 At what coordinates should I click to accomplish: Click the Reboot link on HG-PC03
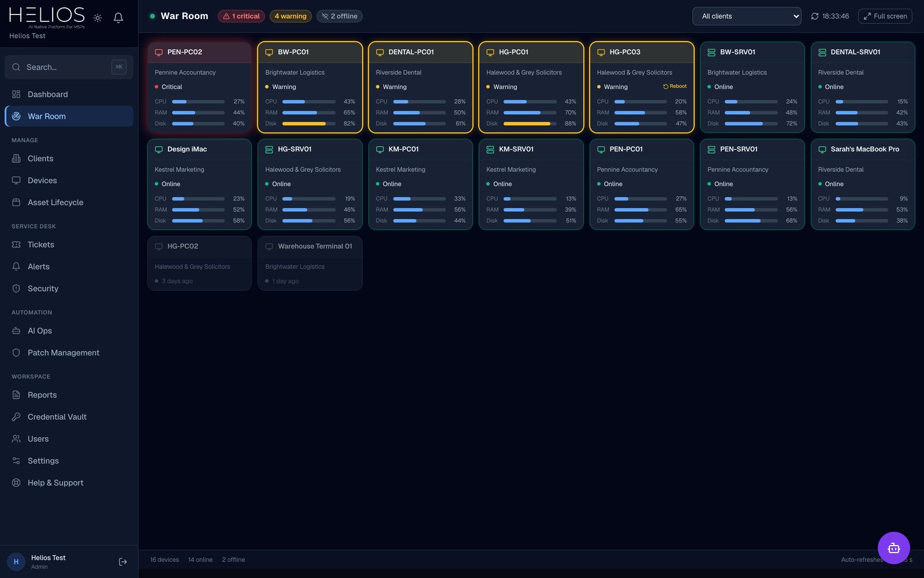pos(675,86)
